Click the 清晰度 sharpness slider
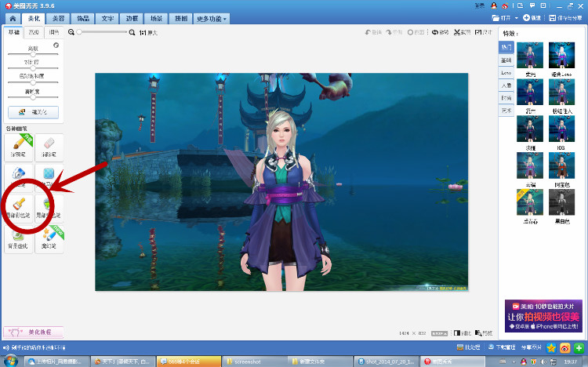 (x=33, y=97)
